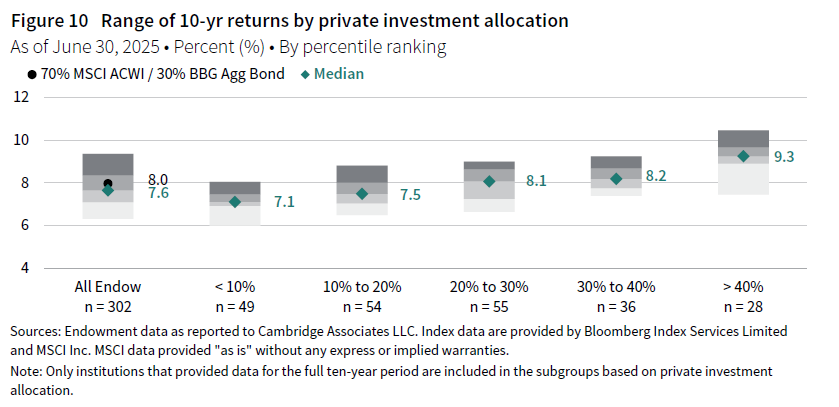Click the 30% to 40% median diamond
The width and height of the screenshot is (839, 407).
click(x=616, y=179)
